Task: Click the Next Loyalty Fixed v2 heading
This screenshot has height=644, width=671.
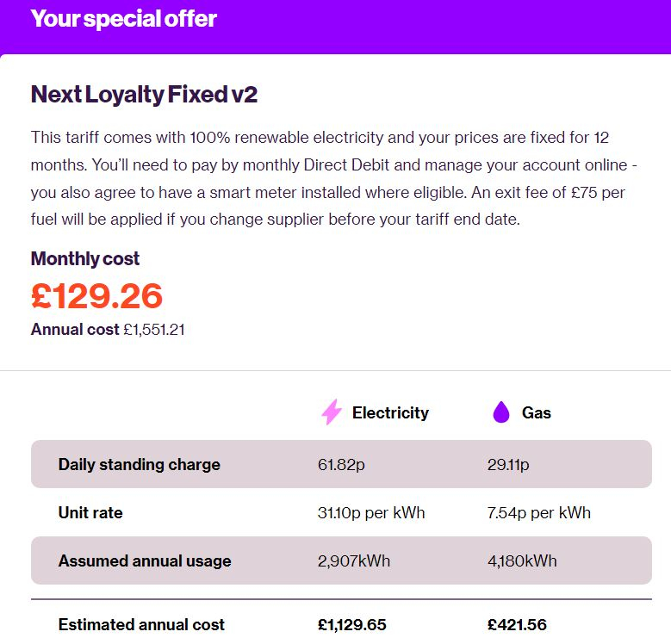Action: point(144,95)
